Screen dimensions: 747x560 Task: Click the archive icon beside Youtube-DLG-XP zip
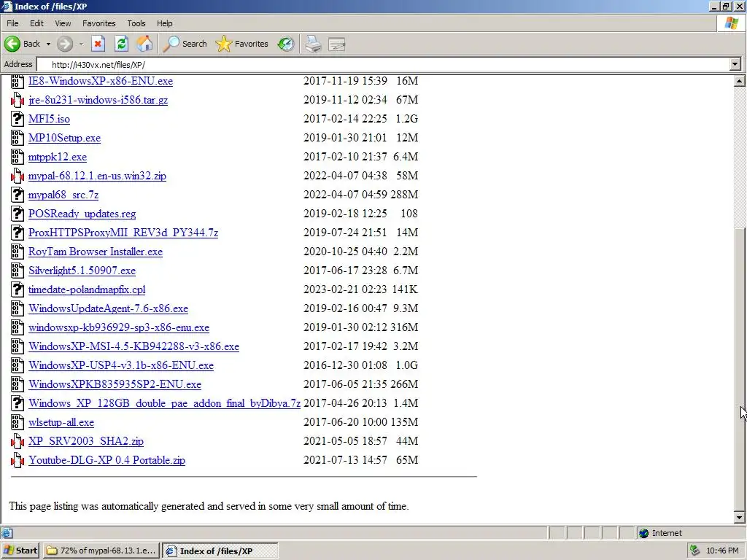[x=18, y=460]
